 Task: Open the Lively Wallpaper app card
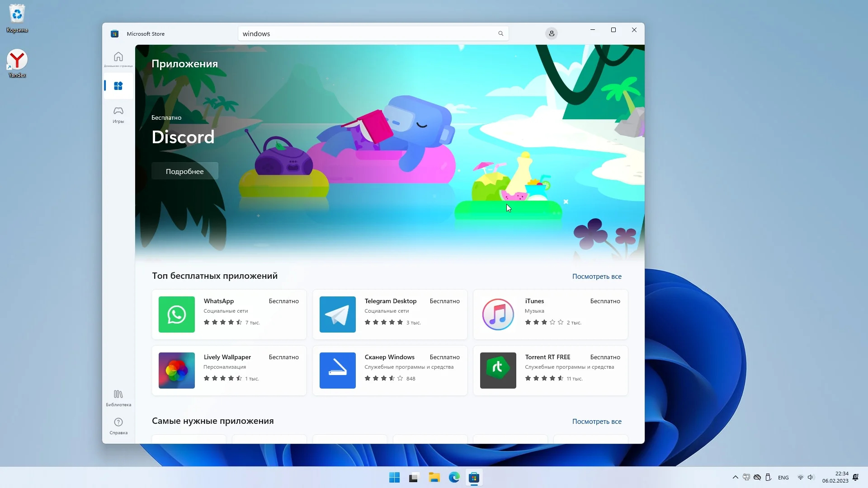229,371
